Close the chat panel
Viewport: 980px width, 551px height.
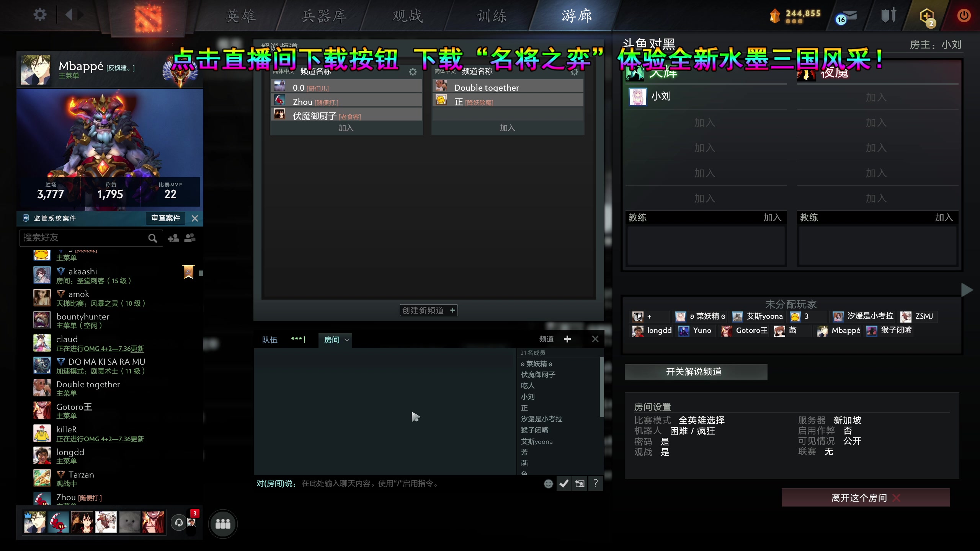point(595,339)
